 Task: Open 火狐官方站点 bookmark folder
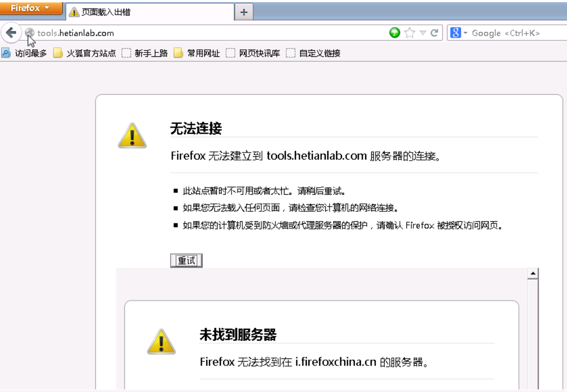[84, 53]
